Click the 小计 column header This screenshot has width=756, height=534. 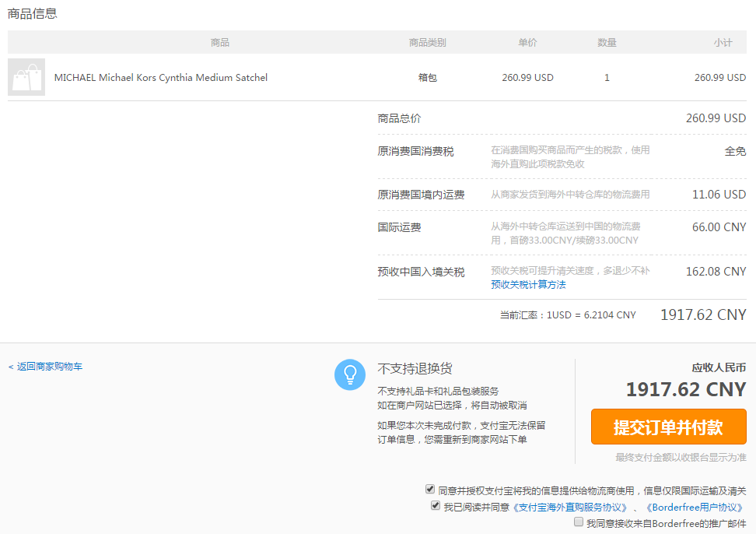(723, 43)
